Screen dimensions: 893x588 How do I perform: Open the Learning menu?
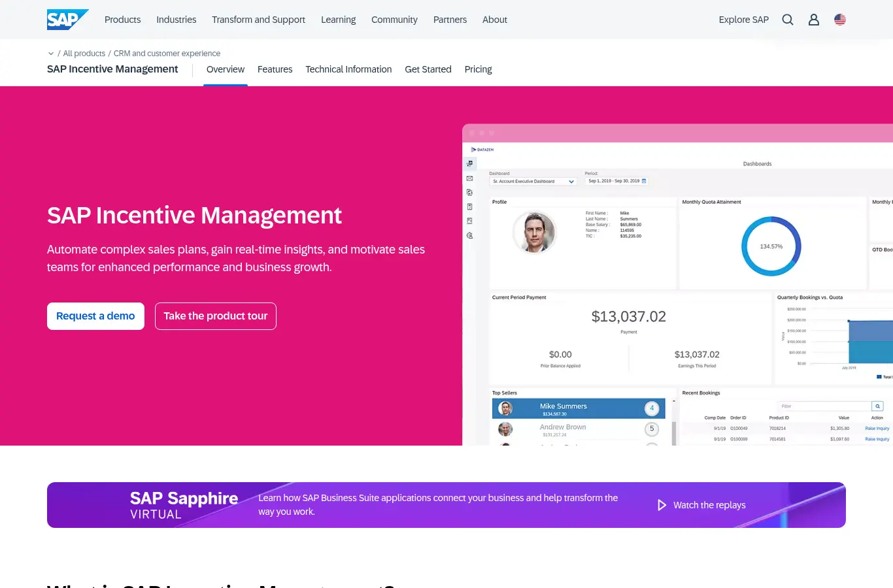point(339,20)
